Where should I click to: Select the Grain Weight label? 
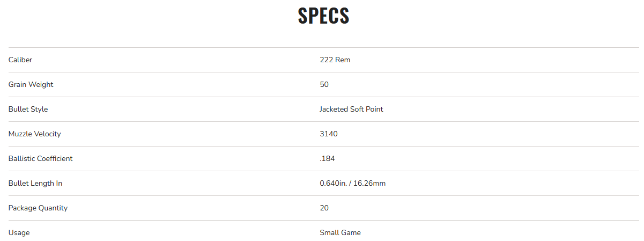click(x=31, y=84)
